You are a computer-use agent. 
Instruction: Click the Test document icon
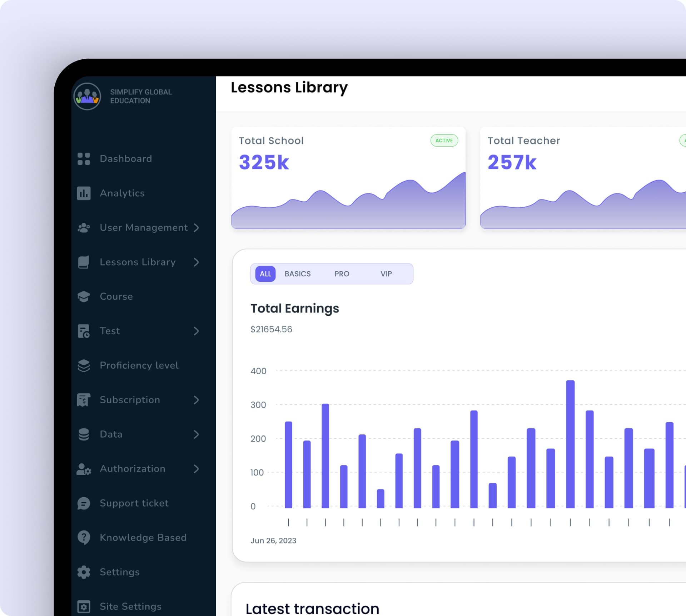click(x=84, y=331)
